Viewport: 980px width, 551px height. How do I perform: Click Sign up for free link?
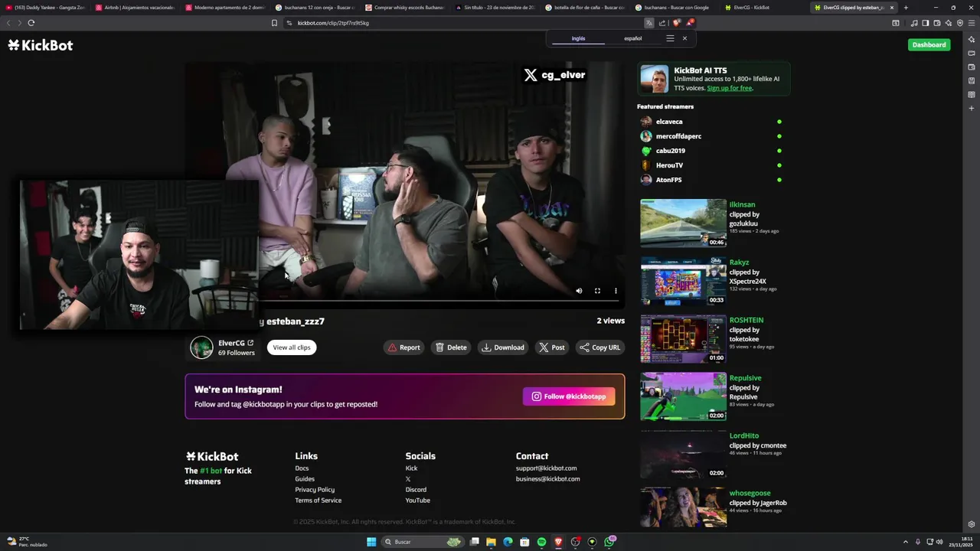pos(729,88)
